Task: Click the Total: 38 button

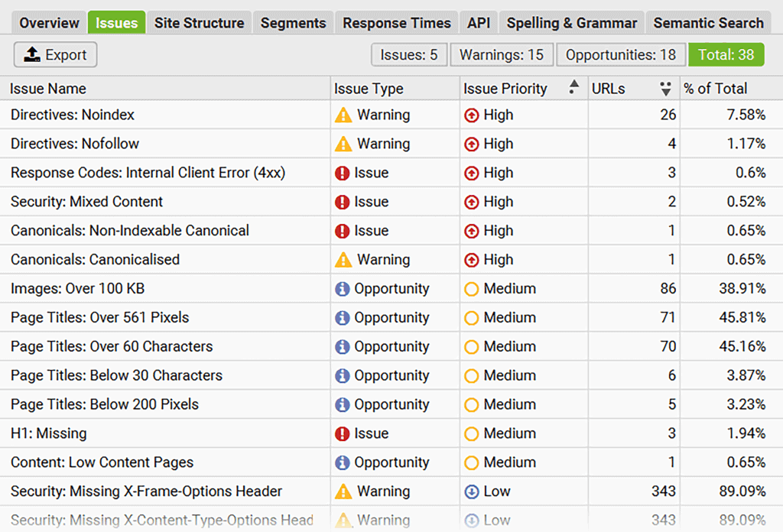Action: [x=725, y=54]
